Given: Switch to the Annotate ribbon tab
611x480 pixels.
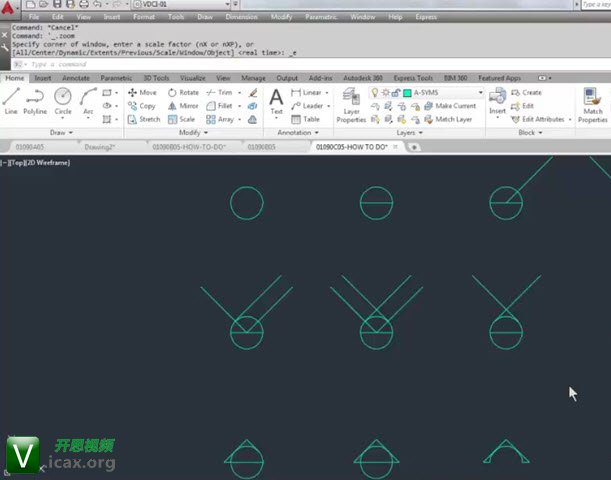Looking at the screenshot, I should click(76, 78).
